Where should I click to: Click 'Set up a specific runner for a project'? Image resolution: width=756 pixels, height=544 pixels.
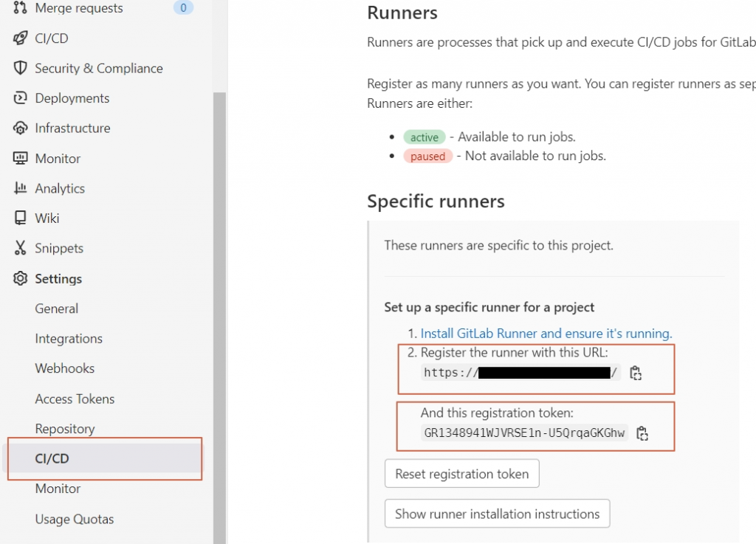(x=489, y=307)
